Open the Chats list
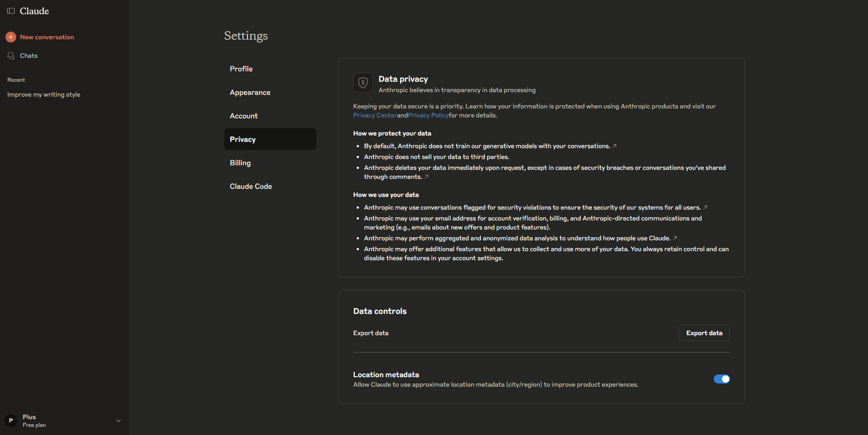Viewport: 868px width, 435px height. (28, 56)
